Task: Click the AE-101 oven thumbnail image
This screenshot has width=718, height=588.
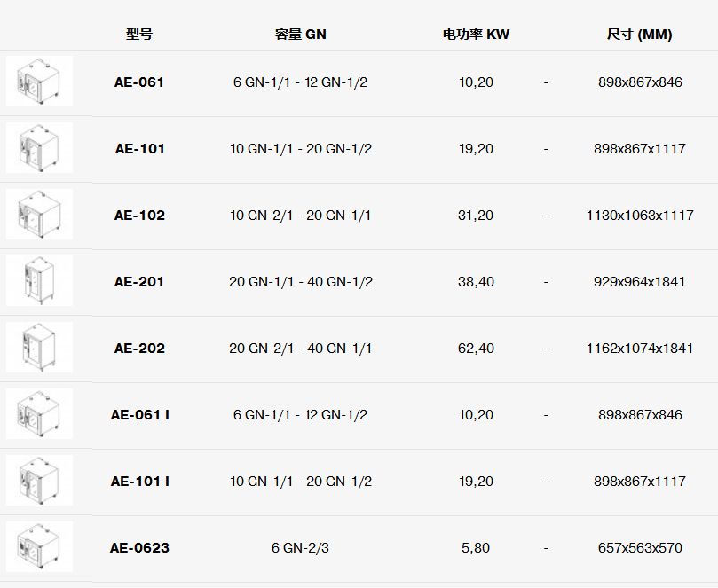Action: point(39,148)
